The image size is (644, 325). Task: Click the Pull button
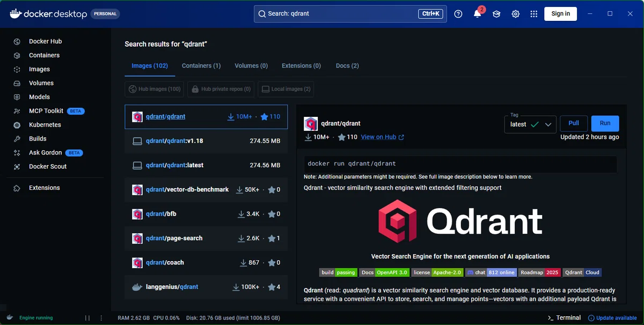coord(574,123)
